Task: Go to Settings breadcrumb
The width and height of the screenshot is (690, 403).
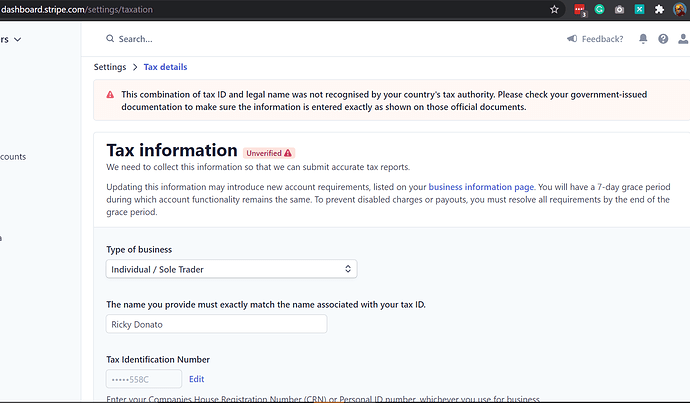Action: 110,67
